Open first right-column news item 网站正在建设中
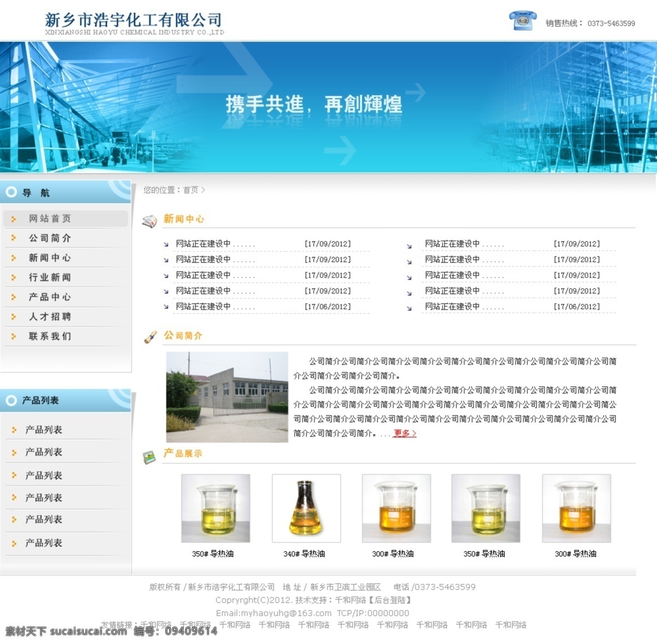Image resolution: width=657 pixels, height=644 pixels. click(x=464, y=244)
